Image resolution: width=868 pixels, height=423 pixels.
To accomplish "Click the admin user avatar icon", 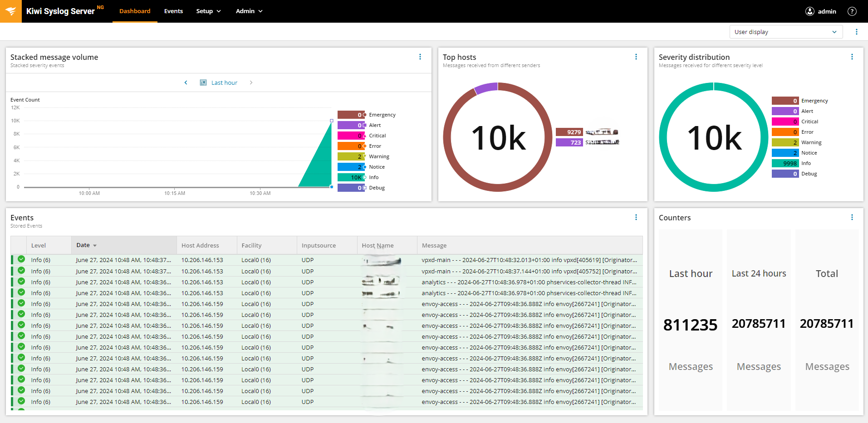I will pos(810,11).
